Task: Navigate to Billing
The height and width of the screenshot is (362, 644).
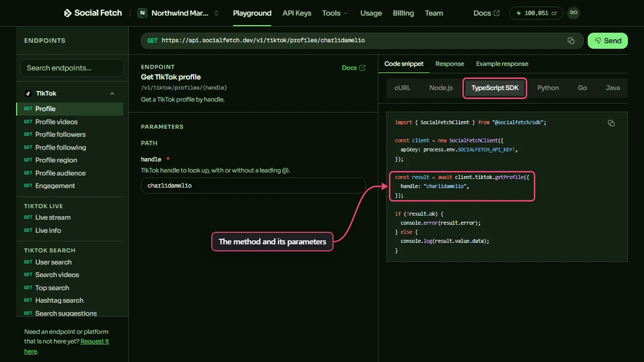Action: [404, 13]
